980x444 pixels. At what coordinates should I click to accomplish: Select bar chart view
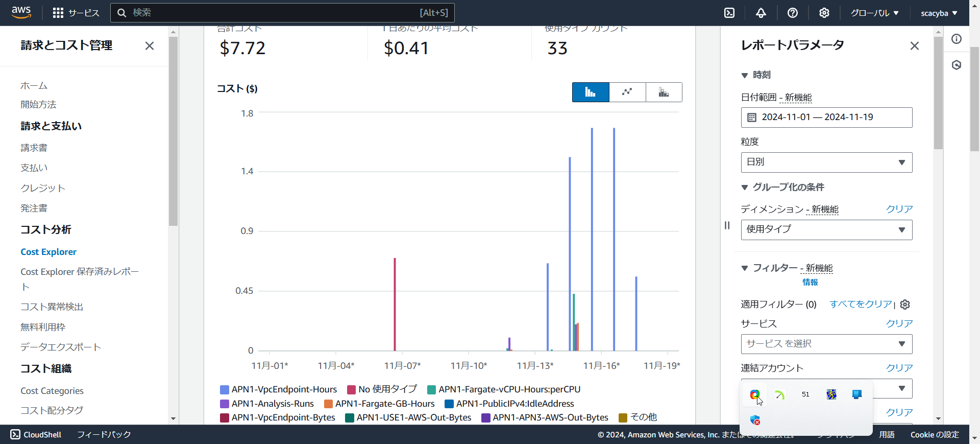pos(591,92)
